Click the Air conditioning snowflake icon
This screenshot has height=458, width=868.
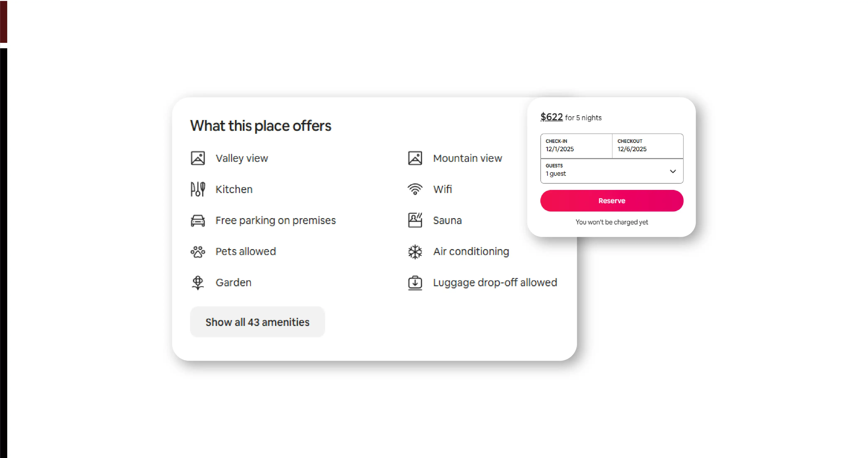[x=415, y=251]
